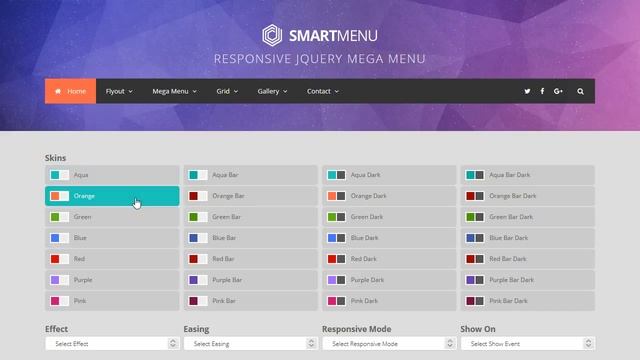Pick the Red Bar Dark skin
The height and width of the screenshot is (360, 640).
(x=528, y=259)
